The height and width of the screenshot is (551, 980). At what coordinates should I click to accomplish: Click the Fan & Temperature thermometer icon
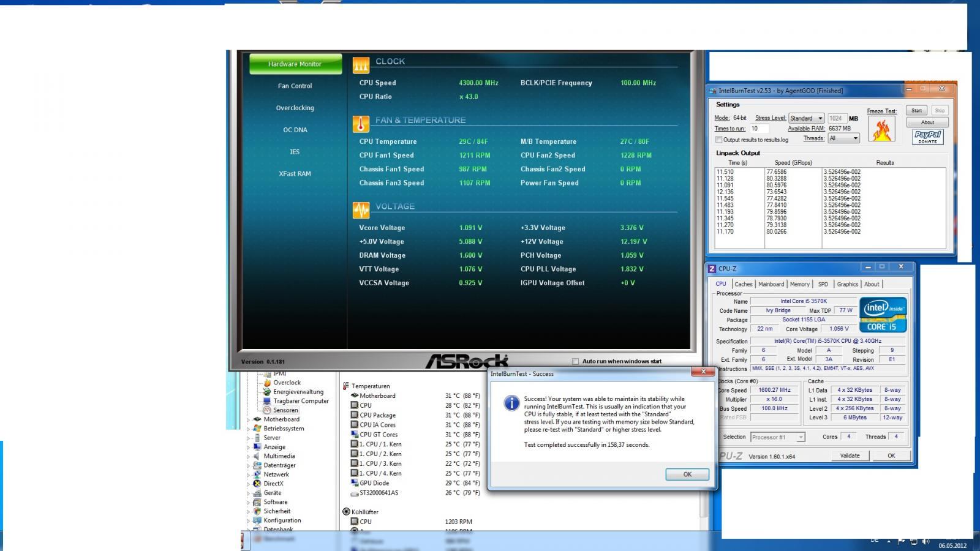pos(361,124)
